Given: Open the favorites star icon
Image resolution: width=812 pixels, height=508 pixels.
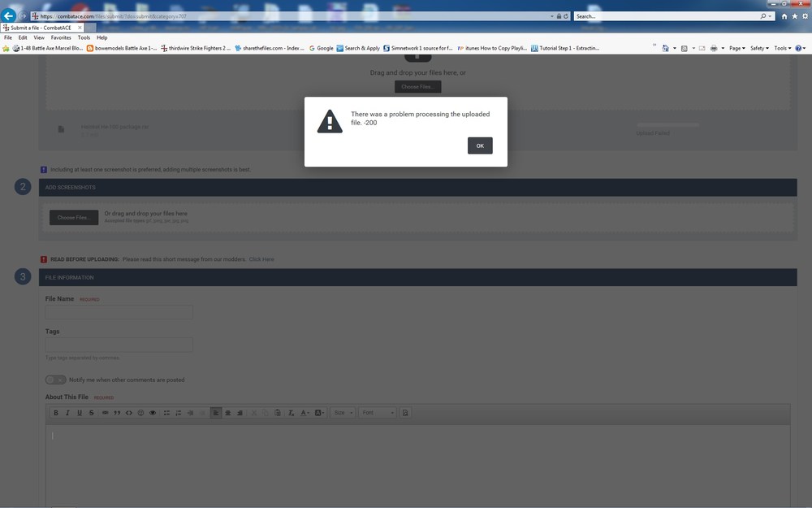Looking at the screenshot, I should [x=794, y=16].
